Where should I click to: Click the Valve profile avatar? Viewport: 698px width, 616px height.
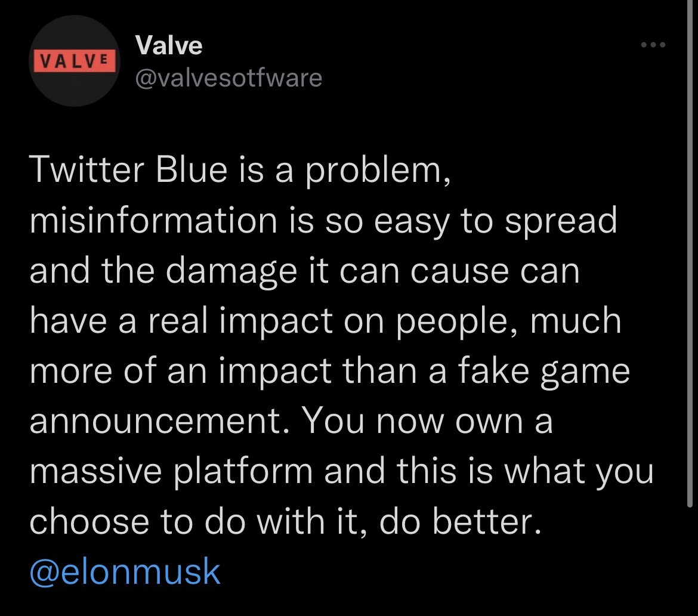coord(73,61)
